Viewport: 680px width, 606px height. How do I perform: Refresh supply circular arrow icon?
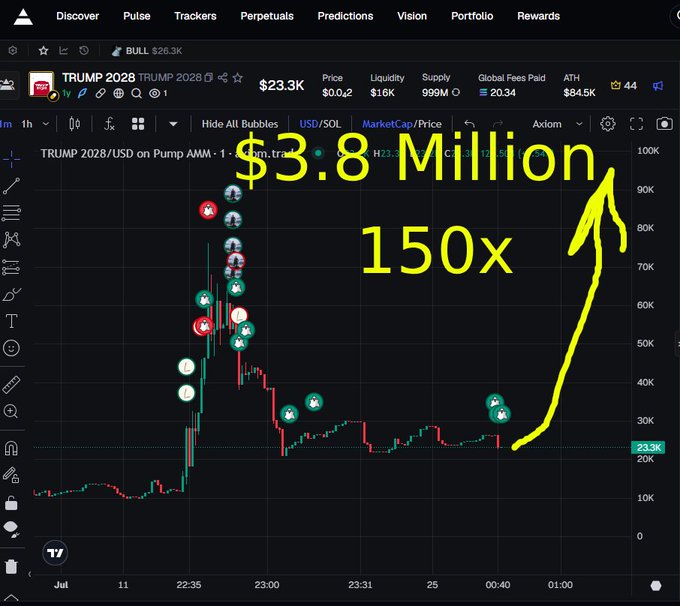point(456,92)
